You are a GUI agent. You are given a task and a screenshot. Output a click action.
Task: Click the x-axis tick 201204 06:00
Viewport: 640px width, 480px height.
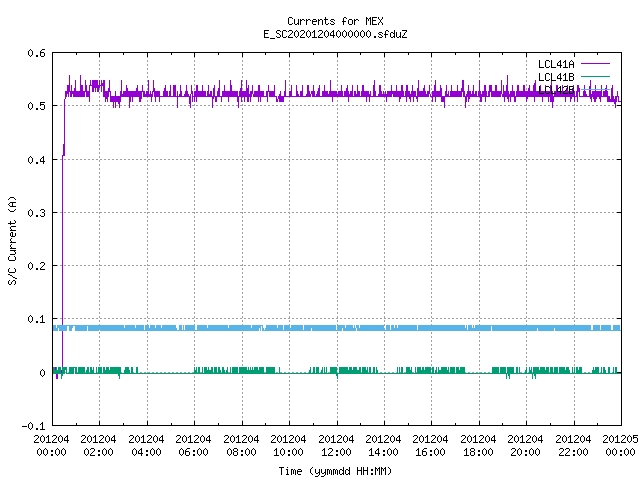[193, 445]
